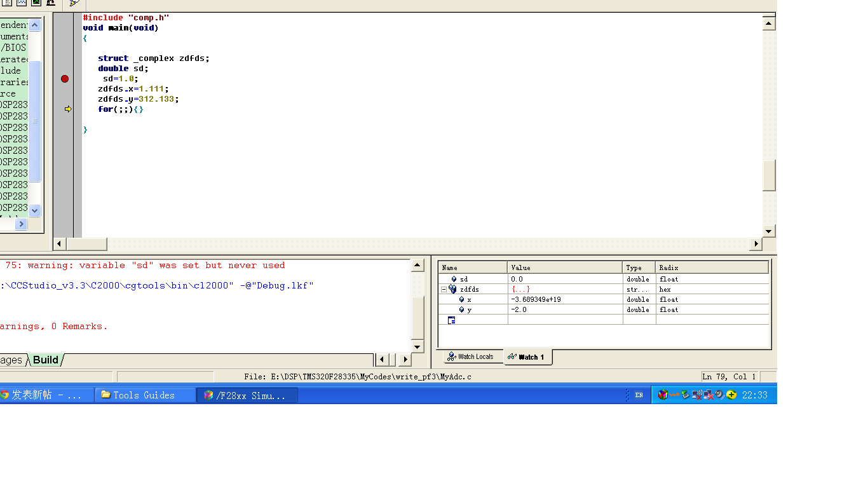Click the project tree scroll down arrow

click(x=35, y=210)
